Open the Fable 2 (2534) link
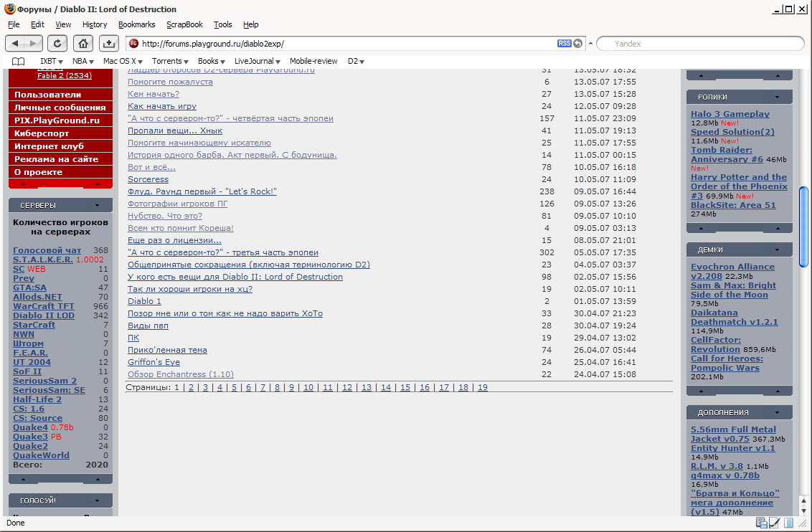The image size is (812, 532). coord(65,75)
